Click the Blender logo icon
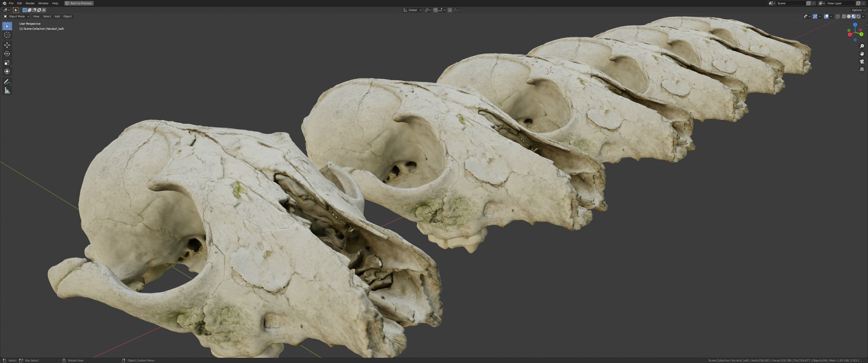 (4, 3)
